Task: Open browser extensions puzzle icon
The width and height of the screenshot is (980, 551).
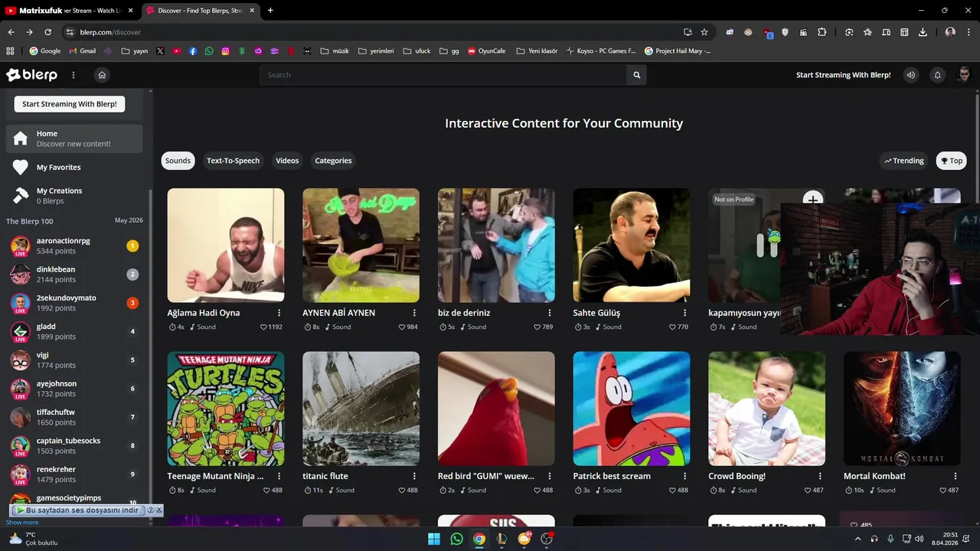Action: 822,32
